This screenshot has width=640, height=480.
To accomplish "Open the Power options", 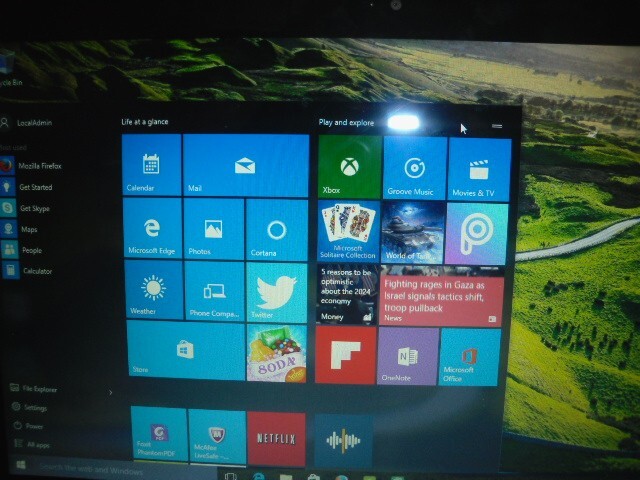I will (29, 426).
